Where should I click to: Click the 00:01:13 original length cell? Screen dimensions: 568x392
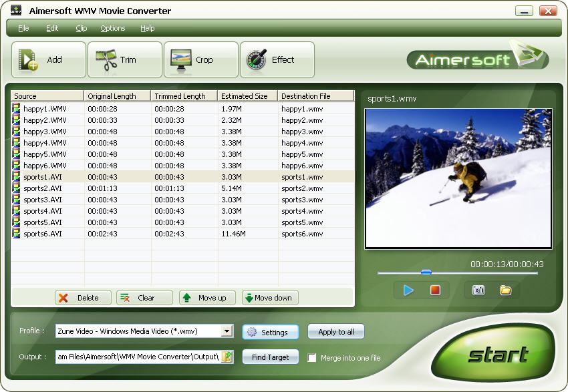[102, 188]
